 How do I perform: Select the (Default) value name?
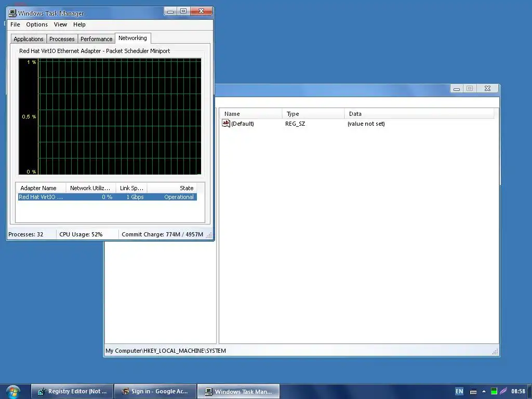[x=242, y=124]
